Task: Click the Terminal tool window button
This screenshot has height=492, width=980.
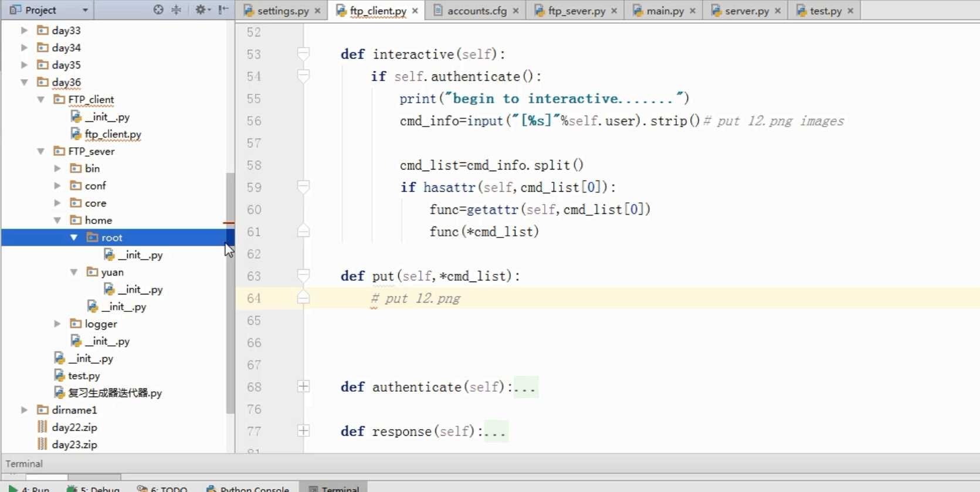Action: coord(334,488)
